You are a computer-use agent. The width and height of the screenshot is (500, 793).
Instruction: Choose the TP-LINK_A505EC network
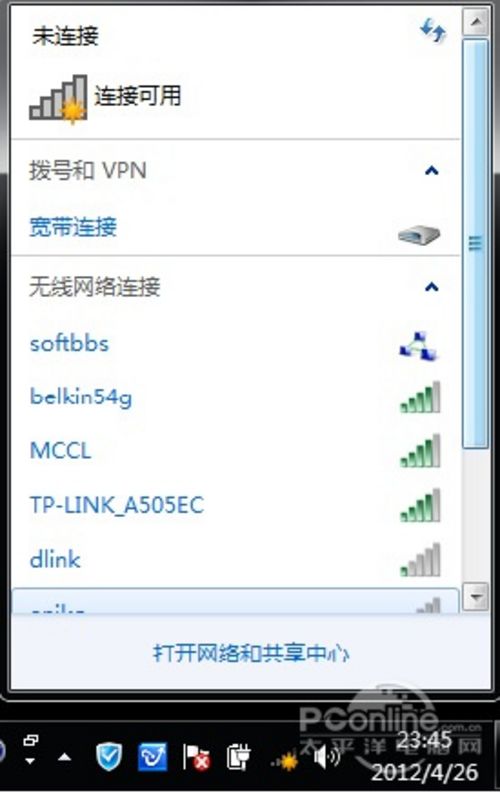point(117,505)
